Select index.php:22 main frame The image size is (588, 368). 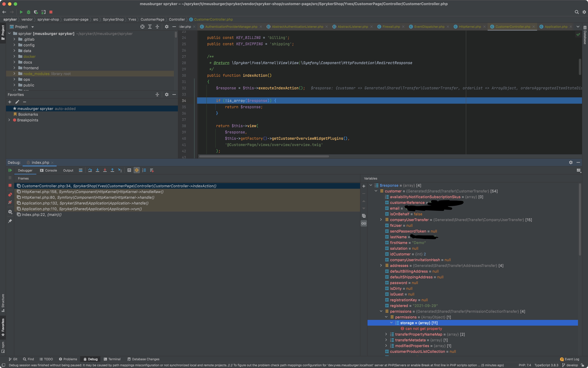(187, 214)
